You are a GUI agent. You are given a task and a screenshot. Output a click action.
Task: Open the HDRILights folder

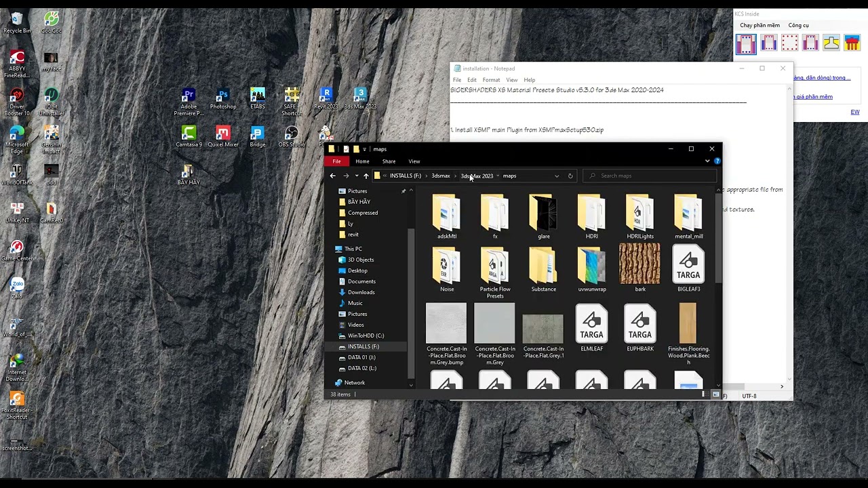tap(640, 217)
